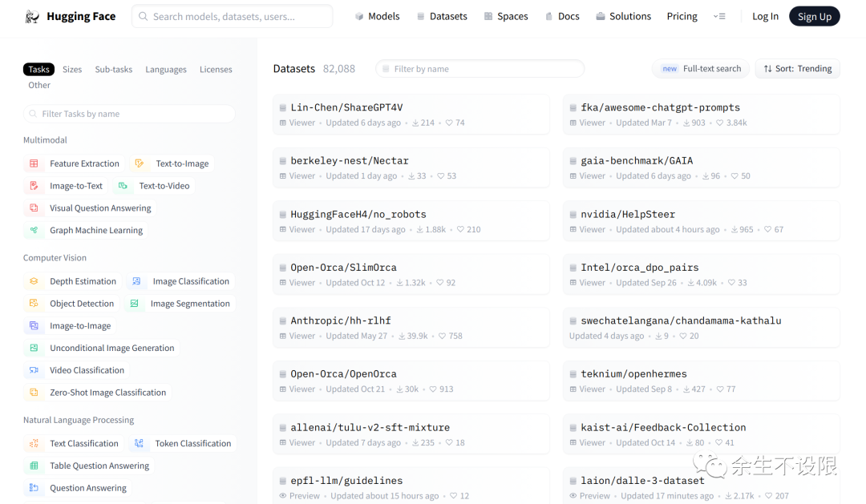Select the Zero-Shot Image Classification icon

point(34,393)
